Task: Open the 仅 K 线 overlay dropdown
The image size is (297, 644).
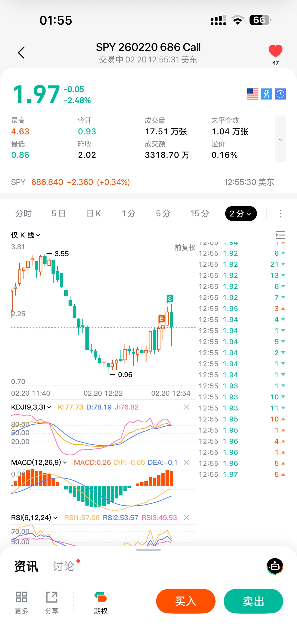Action: (25, 235)
